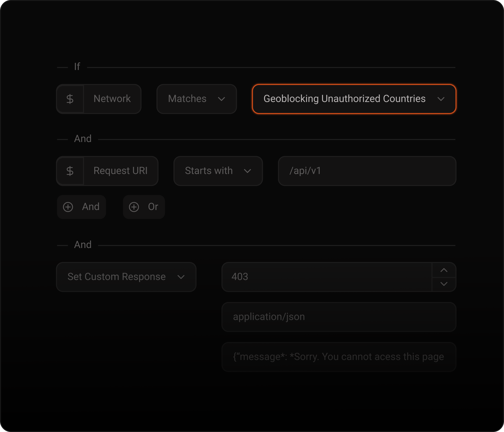Click the /api/v1 value field
504x432 pixels.
click(x=367, y=171)
